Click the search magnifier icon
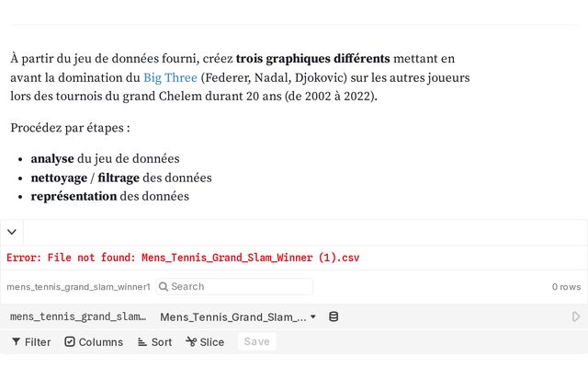 click(x=164, y=287)
